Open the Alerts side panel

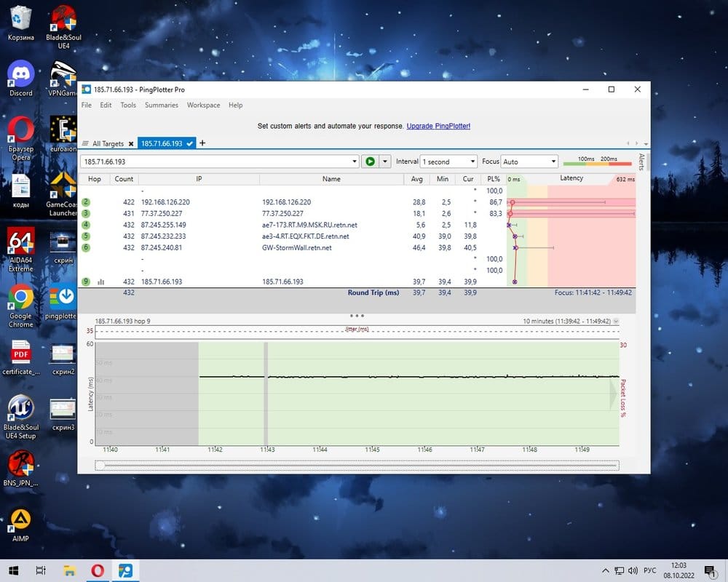pos(641,162)
